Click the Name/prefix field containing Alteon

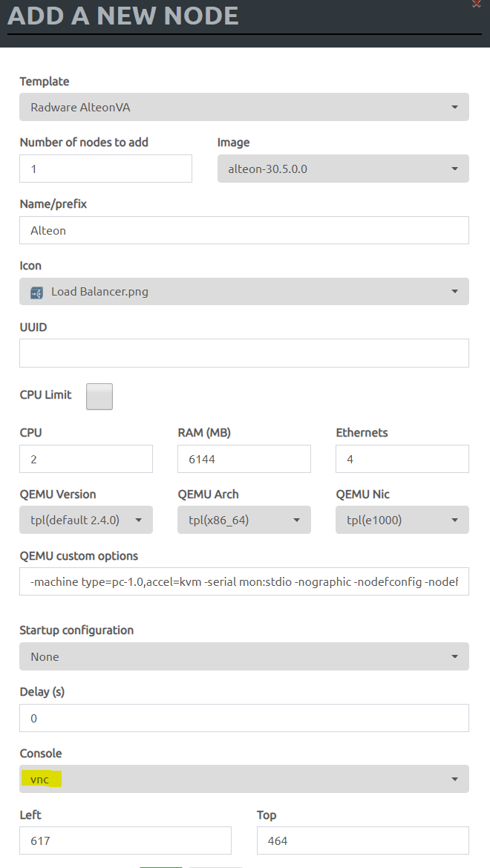point(244,229)
